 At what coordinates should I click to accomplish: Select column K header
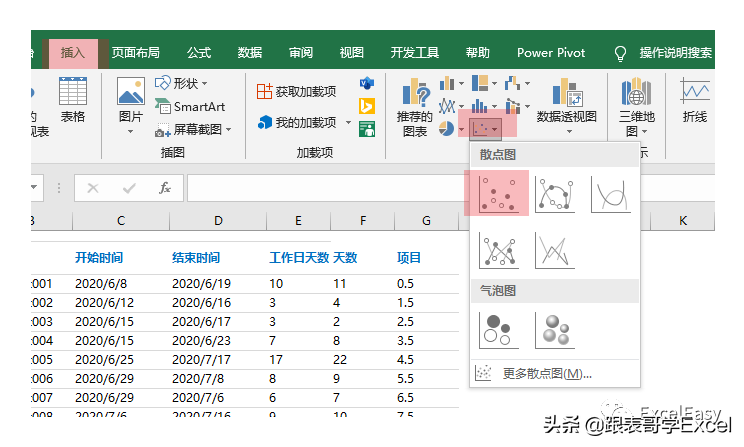[x=682, y=221]
